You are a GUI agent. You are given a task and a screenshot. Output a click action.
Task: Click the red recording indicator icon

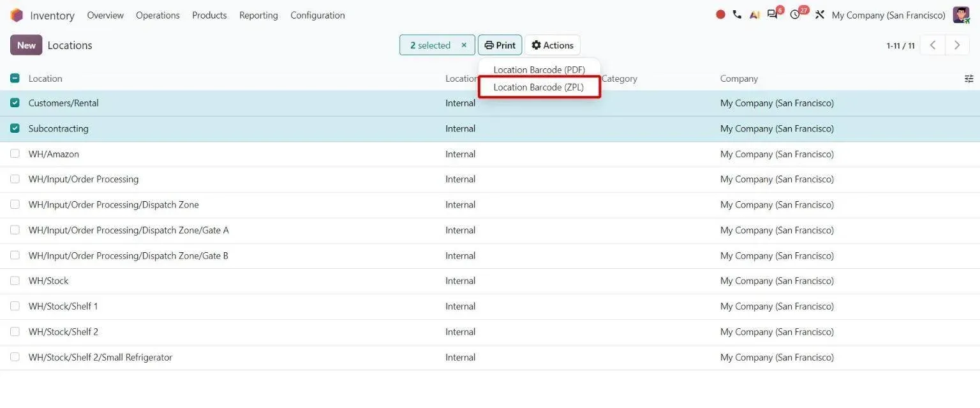pyautogui.click(x=720, y=15)
